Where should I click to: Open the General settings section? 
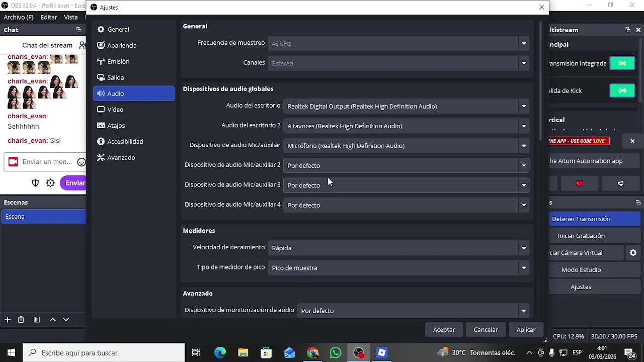point(133,29)
